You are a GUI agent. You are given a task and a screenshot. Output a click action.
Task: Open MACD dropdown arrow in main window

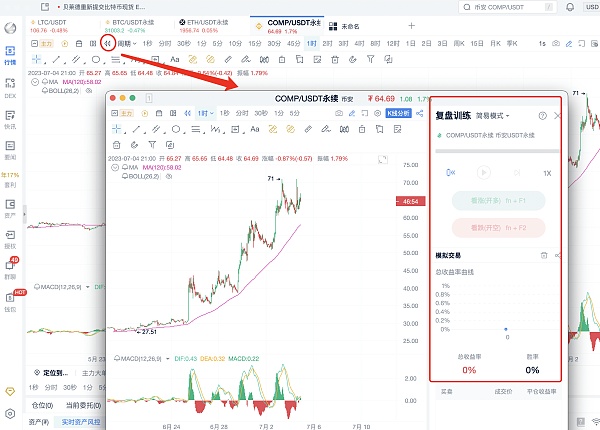(x=88, y=287)
